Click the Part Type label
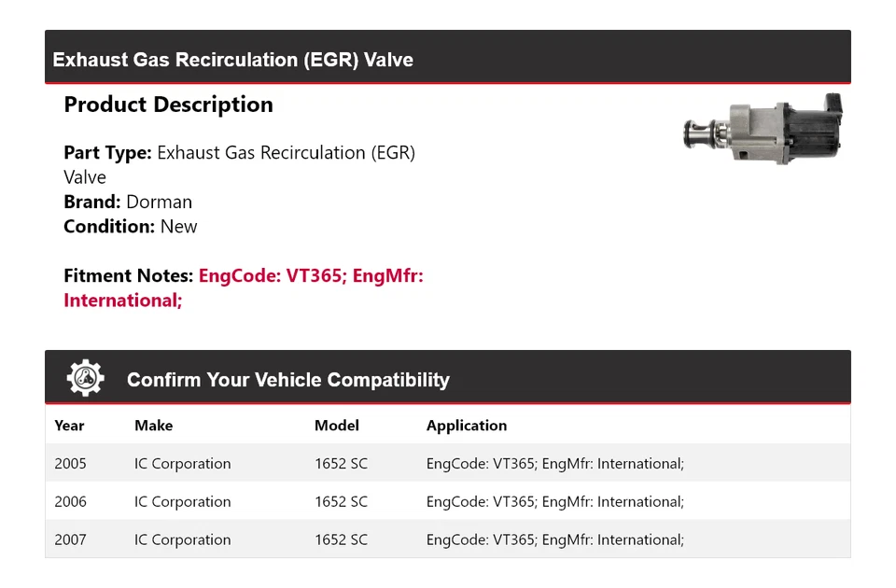This screenshot has width=896, height=588. tap(107, 152)
